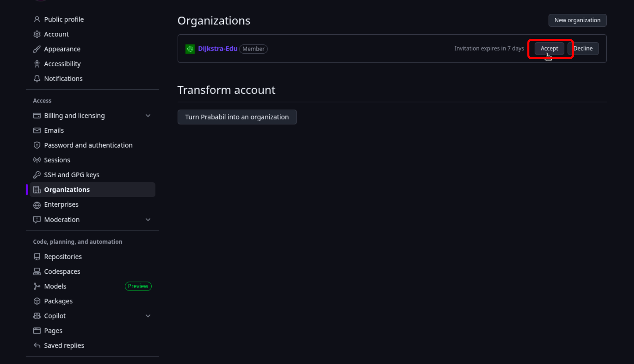Click the Appearance paintbrush icon

(37, 49)
